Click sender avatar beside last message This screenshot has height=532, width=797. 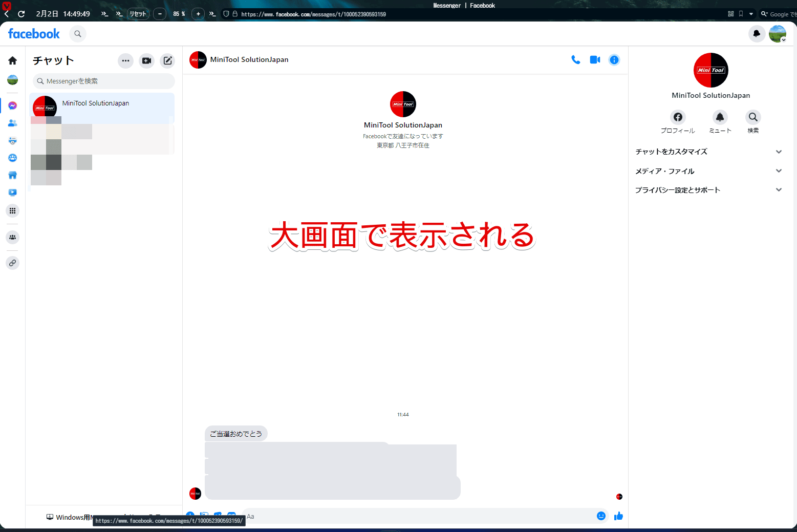[195, 494]
